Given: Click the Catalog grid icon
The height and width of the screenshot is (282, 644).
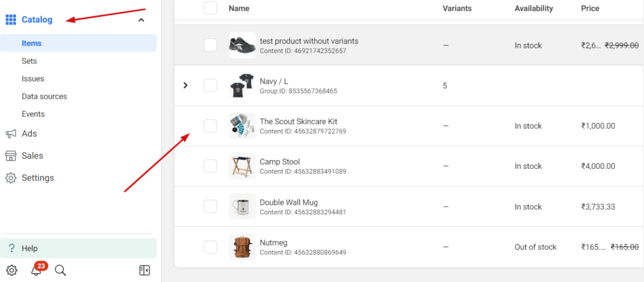Looking at the screenshot, I should coord(11,19).
